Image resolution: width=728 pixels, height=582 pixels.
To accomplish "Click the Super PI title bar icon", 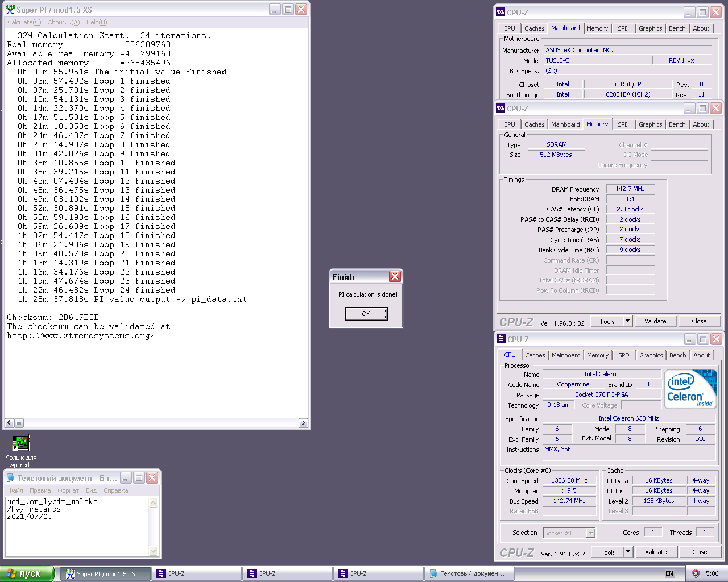I will tap(10, 9).
